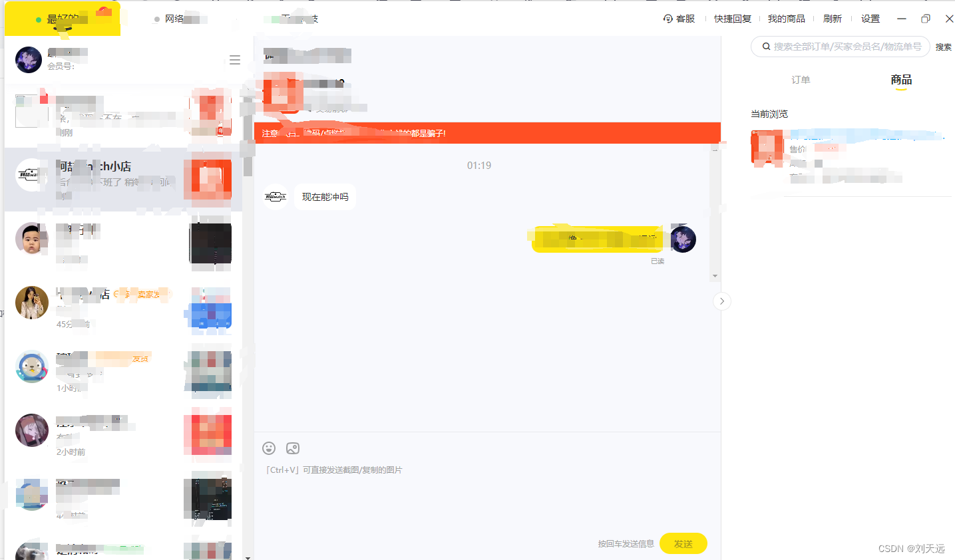
Task: Switch to the 商品 tab
Action: point(901,80)
